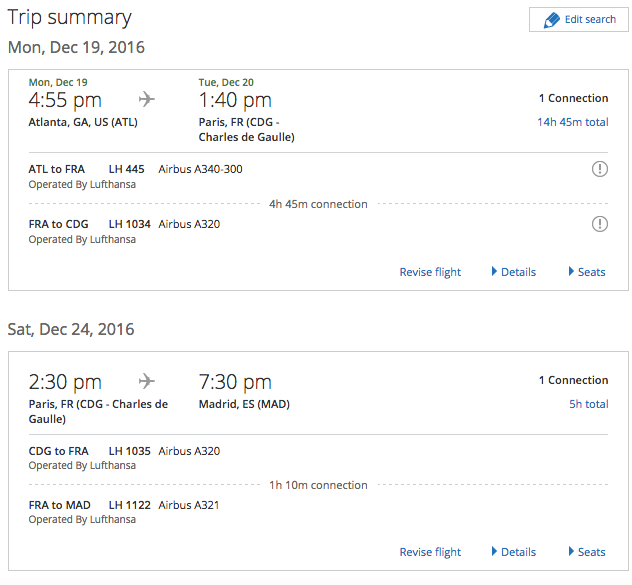Click the warning icon for ATL to FRA
Image resolution: width=632 pixels, height=585 pixels.
(x=600, y=169)
